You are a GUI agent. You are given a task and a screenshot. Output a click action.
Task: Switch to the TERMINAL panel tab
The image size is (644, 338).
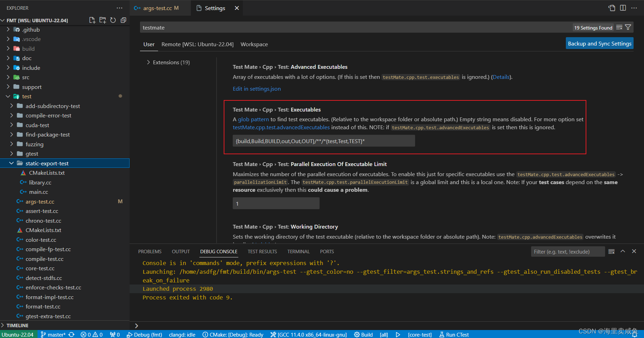click(298, 251)
